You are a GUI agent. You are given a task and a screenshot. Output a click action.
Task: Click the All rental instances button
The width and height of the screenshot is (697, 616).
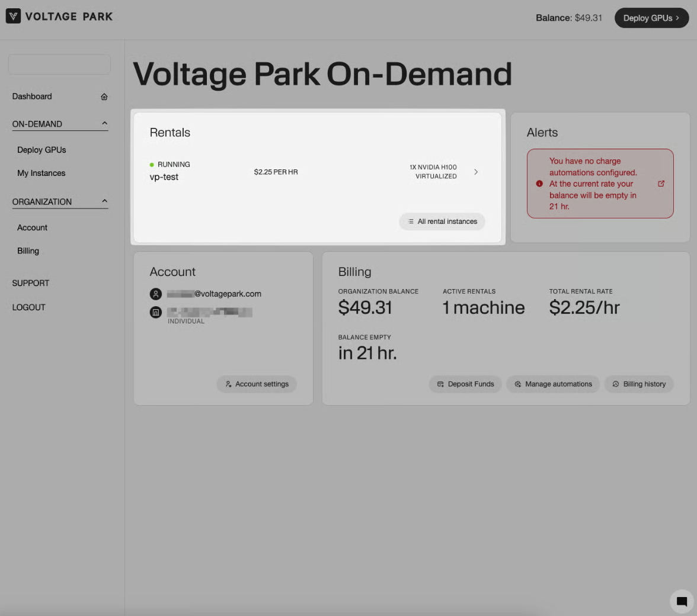click(442, 222)
